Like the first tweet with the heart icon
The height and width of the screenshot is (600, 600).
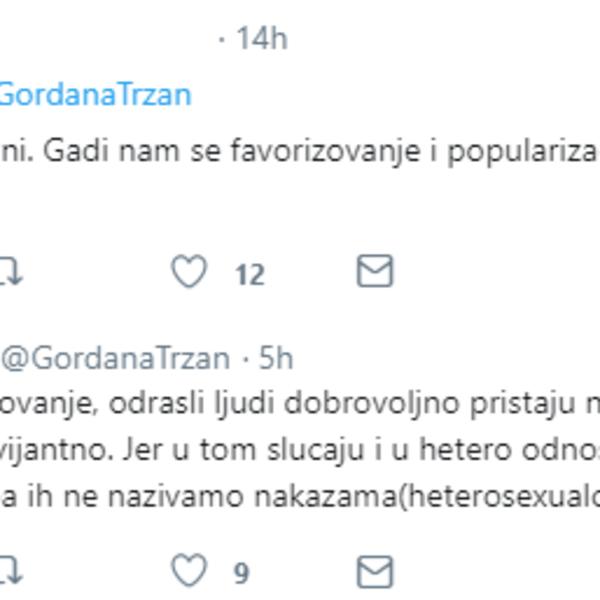189,272
